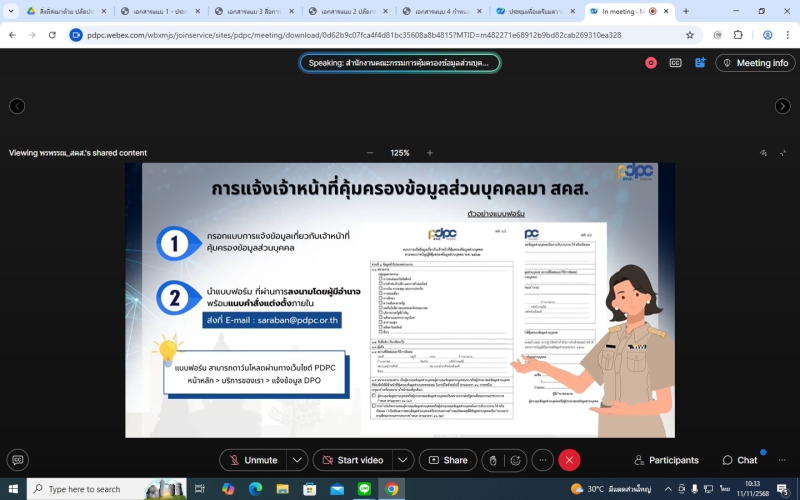Click the CC captions icon in top bar
Image resolution: width=800 pixels, height=500 pixels.
coord(675,63)
